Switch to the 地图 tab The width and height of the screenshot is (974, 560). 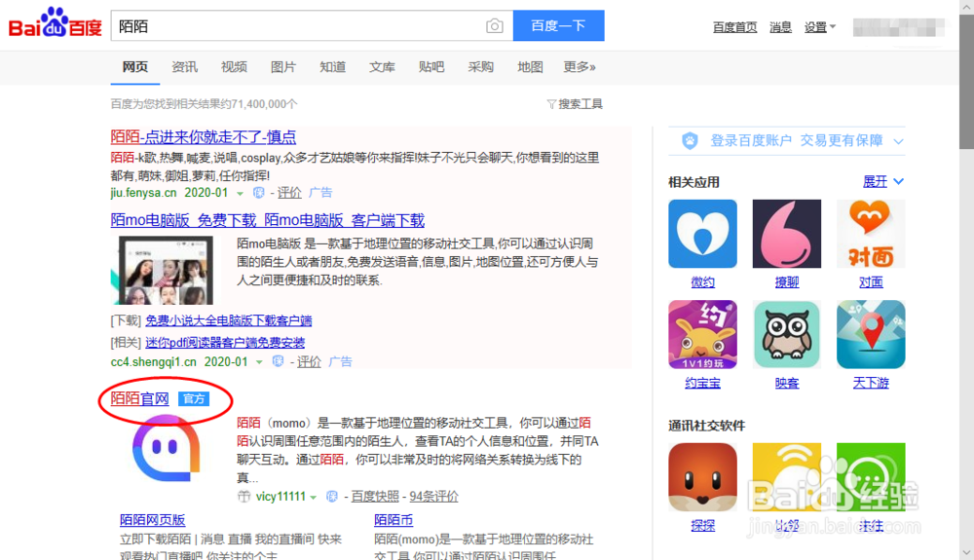530,67
